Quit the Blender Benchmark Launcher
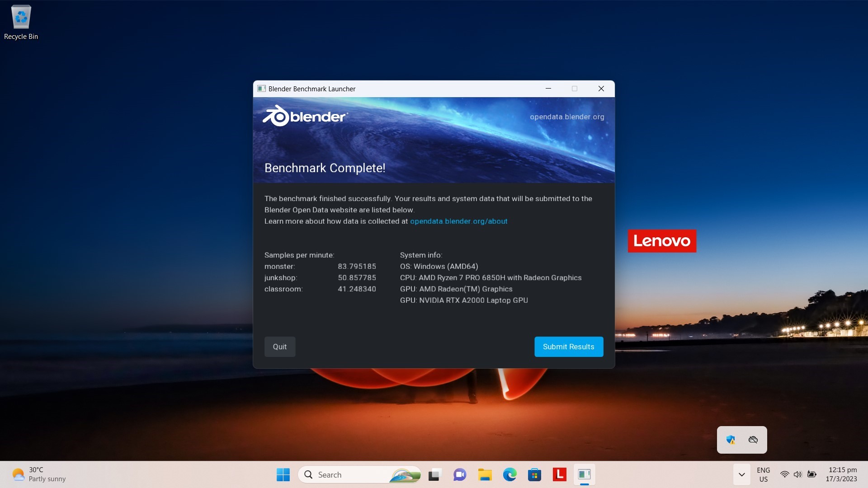868x488 pixels. click(x=279, y=347)
